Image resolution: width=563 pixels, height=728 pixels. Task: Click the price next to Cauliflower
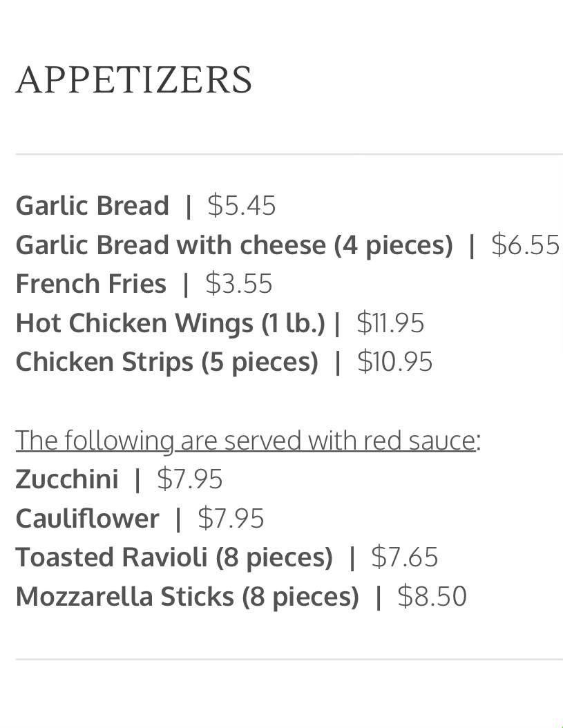[231, 518]
